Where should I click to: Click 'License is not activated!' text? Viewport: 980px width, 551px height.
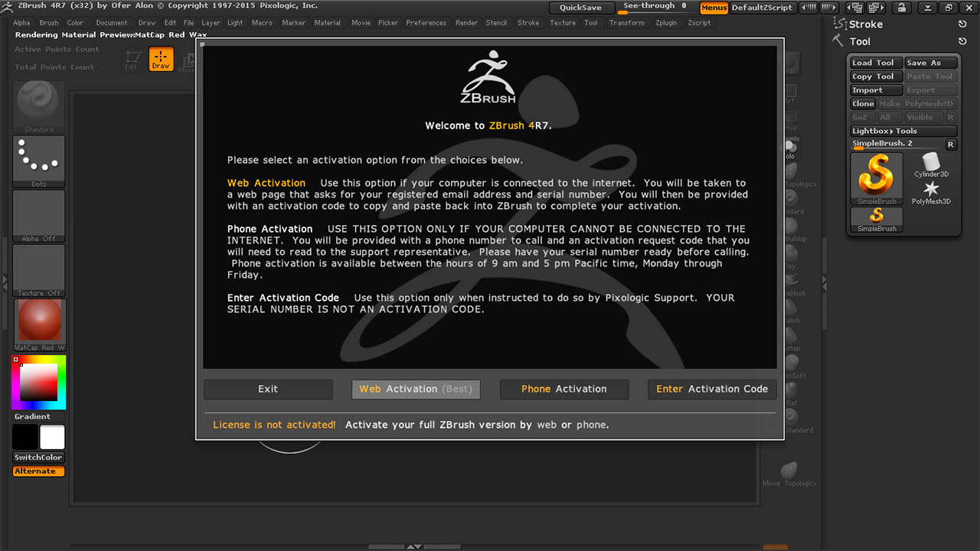[274, 425]
